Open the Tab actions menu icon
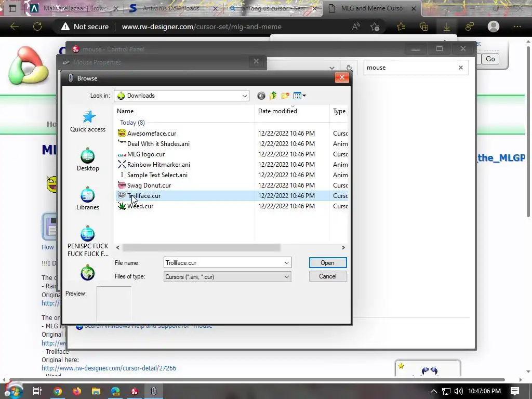 12,8
